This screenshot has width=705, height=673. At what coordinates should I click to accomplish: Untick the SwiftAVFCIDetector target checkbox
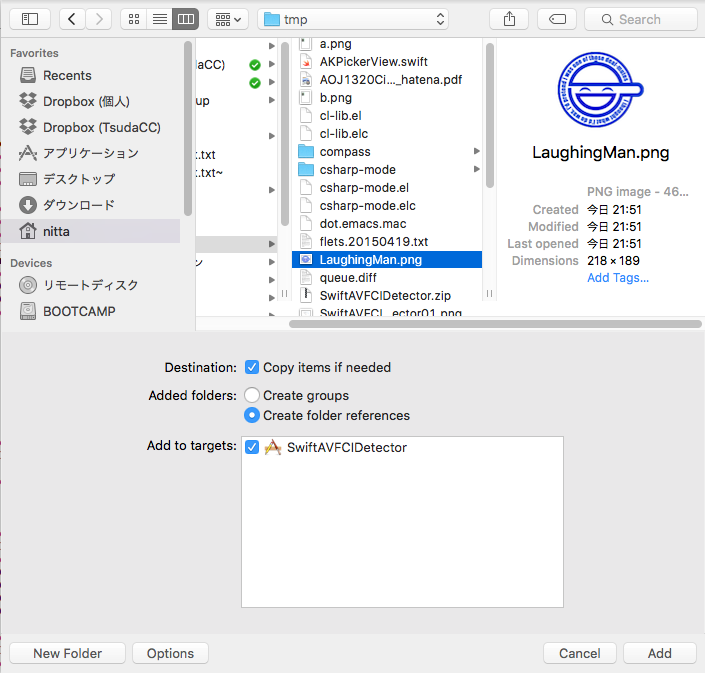pyautogui.click(x=252, y=447)
